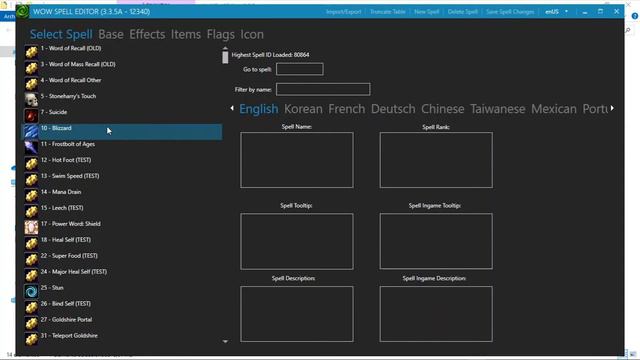
Task: Open the Taiwanese language tab
Action: coord(498,109)
